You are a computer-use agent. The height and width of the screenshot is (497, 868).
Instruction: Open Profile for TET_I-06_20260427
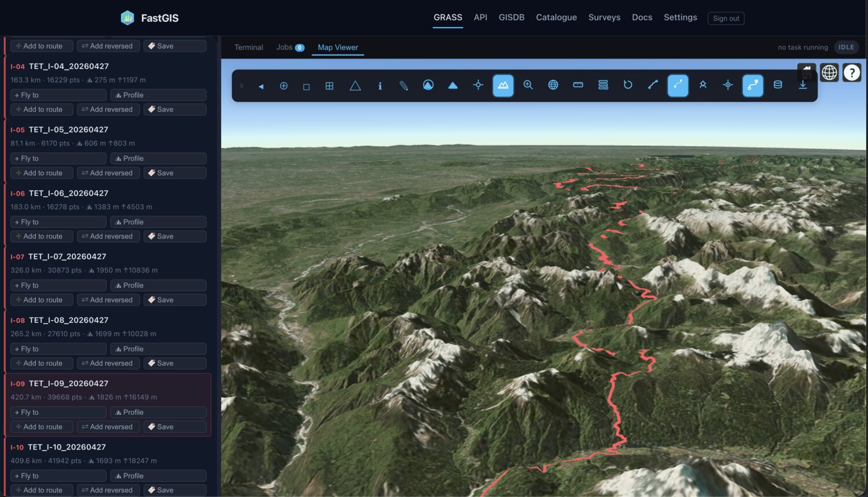(158, 222)
